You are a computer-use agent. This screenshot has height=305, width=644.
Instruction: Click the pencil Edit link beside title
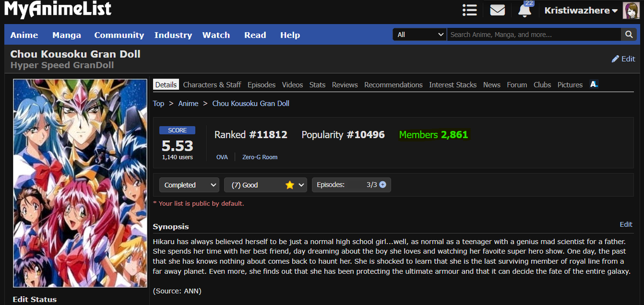coord(623,59)
